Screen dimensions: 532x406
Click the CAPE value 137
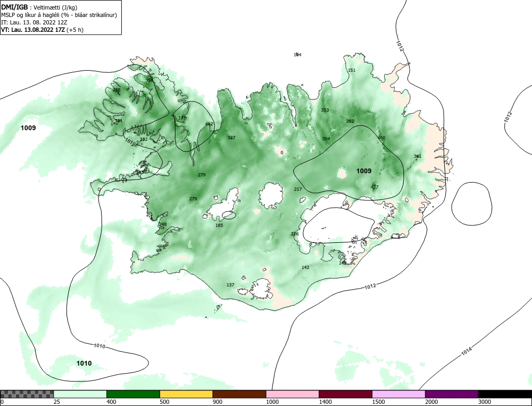[230, 285]
